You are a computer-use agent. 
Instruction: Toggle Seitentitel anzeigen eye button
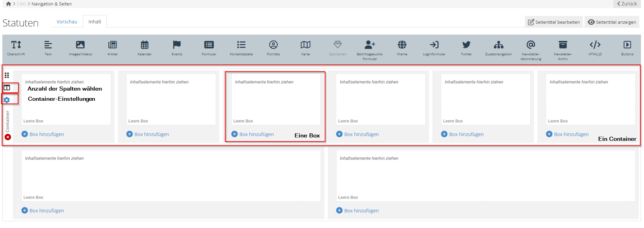coord(612,22)
